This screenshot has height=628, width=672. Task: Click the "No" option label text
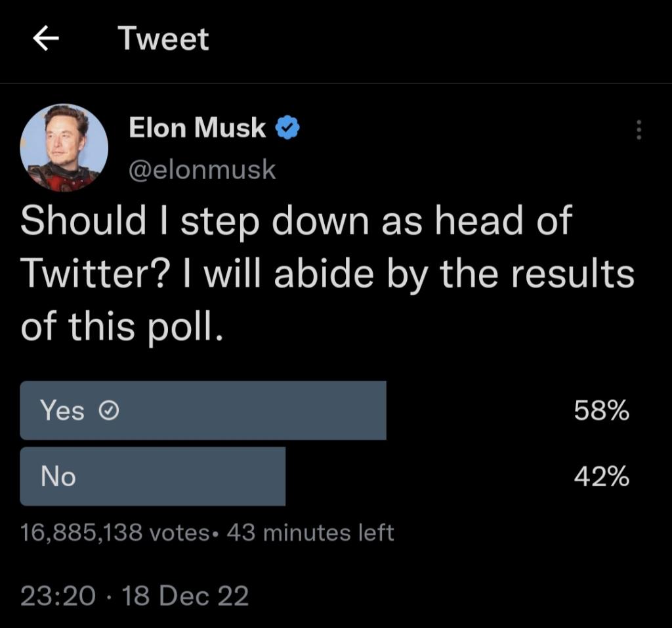58,477
